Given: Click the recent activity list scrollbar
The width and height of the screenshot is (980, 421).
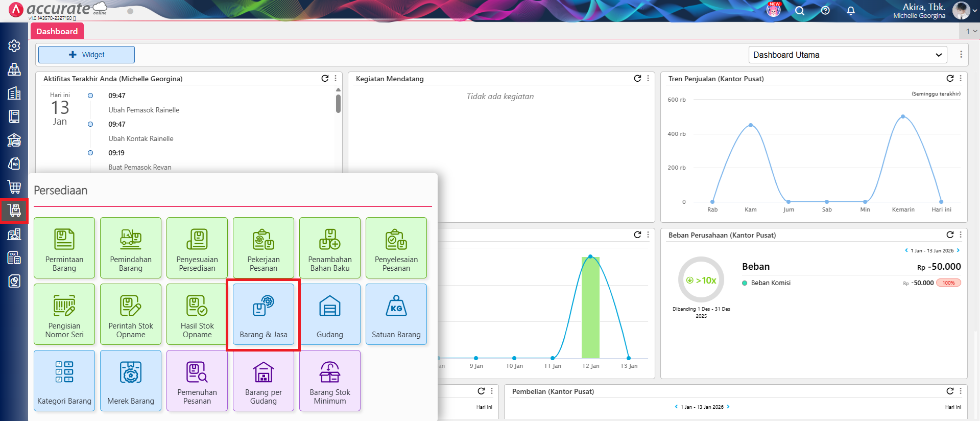Looking at the screenshot, I should [338, 103].
